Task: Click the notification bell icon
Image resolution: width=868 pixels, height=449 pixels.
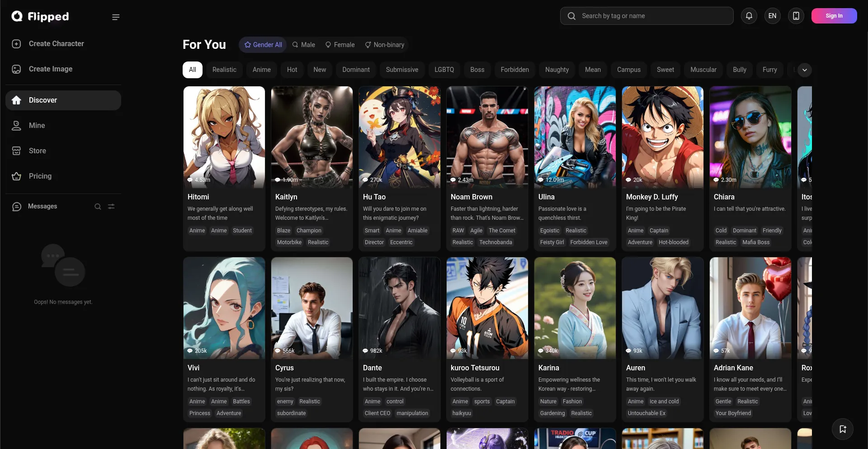Action: (749, 16)
